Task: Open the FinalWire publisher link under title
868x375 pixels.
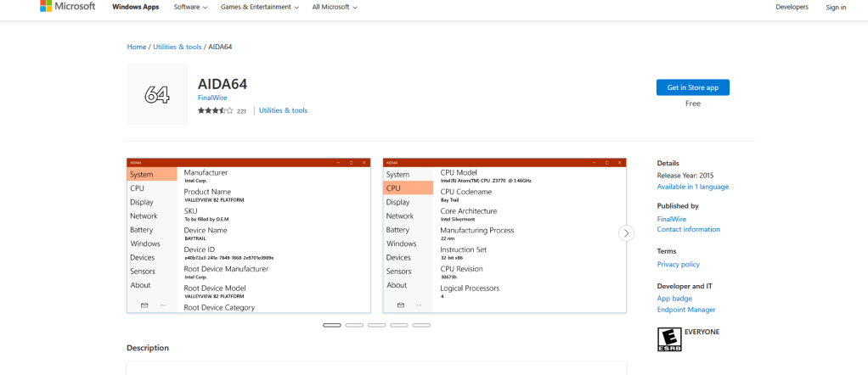Action: pos(212,98)
